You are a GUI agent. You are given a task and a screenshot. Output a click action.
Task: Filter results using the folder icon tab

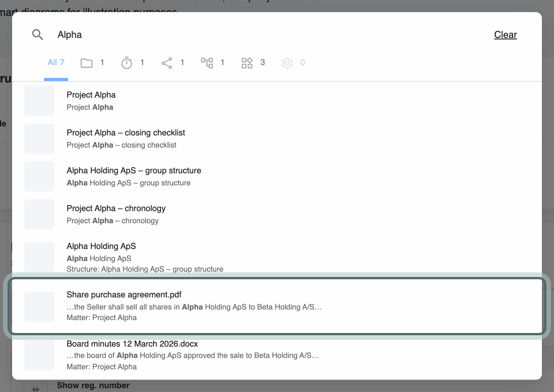pyautogui.click(x=92, y=63)
